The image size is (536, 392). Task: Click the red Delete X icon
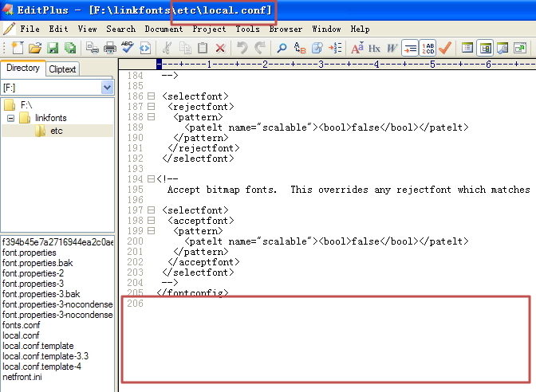pyautogui.click(x=220, y=48)
